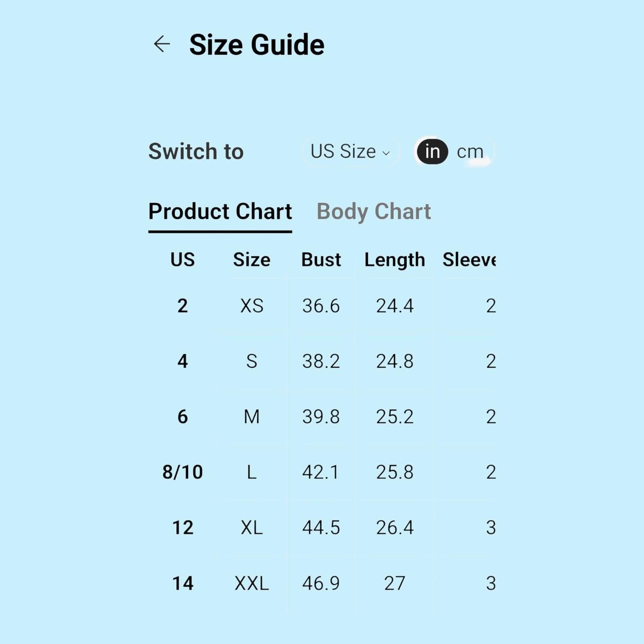Screen dimensions: 644x644
Task: Go back using the arrow icon
Action: 162,44
